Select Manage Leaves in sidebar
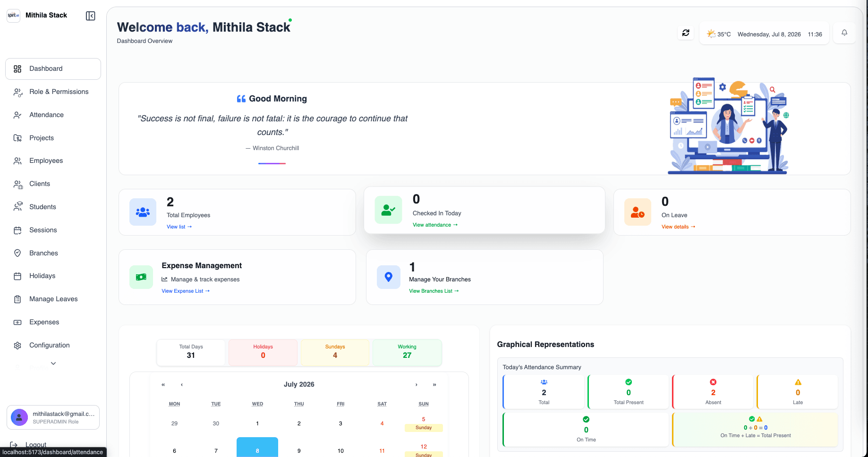The image size is (868, 457). coord(53,299)
